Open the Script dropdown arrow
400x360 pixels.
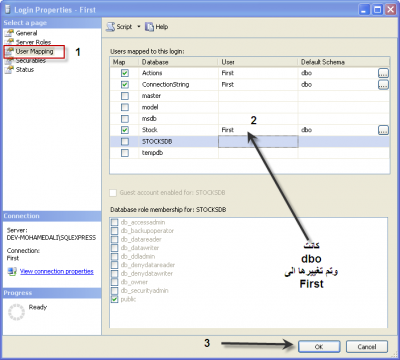tap(139, 27)
